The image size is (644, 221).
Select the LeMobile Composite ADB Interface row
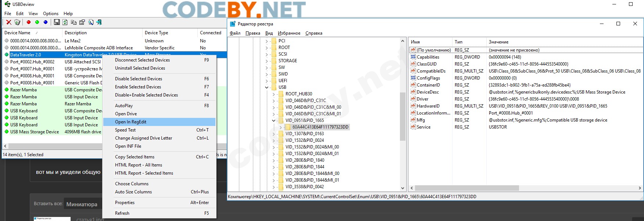[115, 48]
